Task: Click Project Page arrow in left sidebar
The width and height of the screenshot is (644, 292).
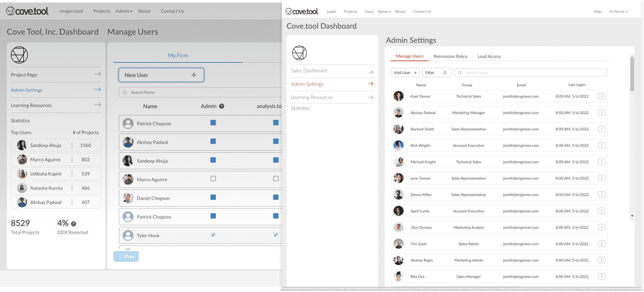Action: 97,74
